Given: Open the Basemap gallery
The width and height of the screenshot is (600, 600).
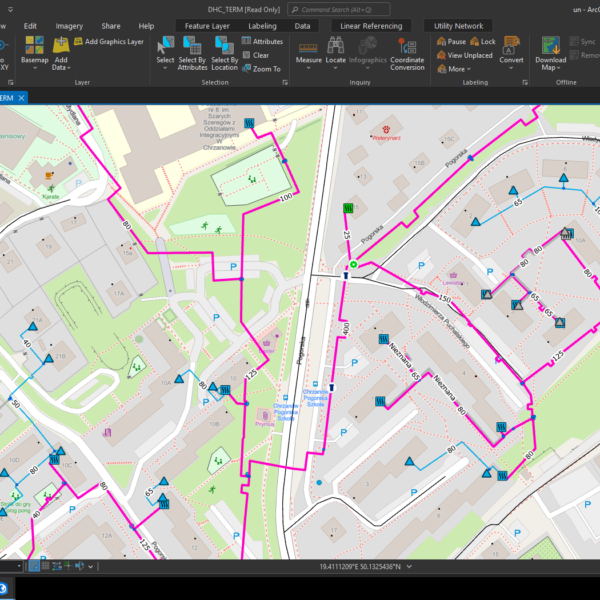Looking at the screenshot, I should [34, 50].
